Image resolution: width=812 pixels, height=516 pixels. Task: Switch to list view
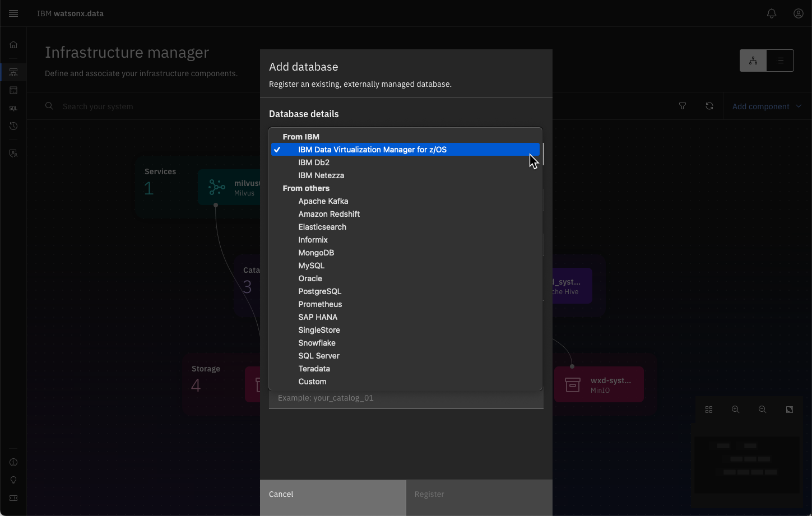[780, 61]
